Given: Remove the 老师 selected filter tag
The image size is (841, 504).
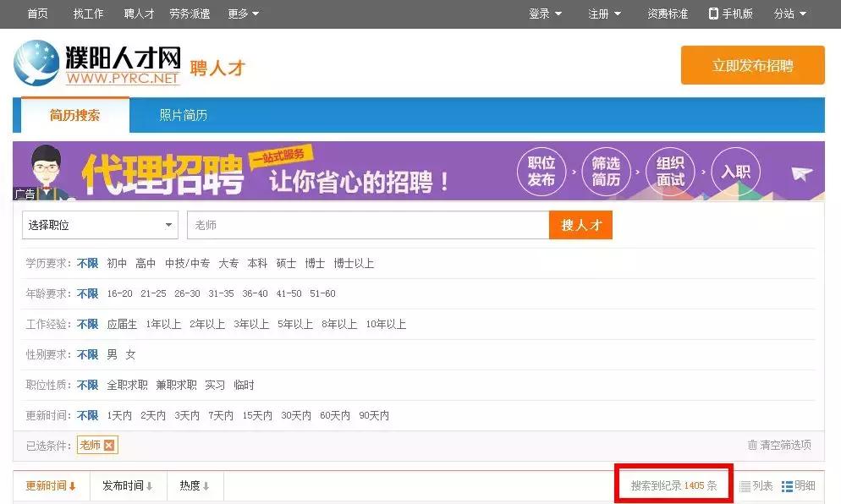Looking at the screenshot, I should pos(107,444).
